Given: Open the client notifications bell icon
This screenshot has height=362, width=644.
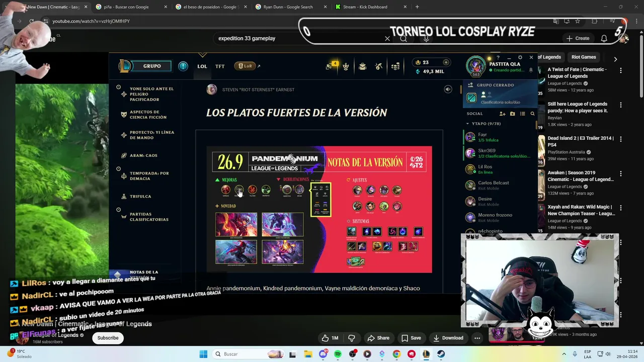Looking at the screenshot, I should point(530,70).
